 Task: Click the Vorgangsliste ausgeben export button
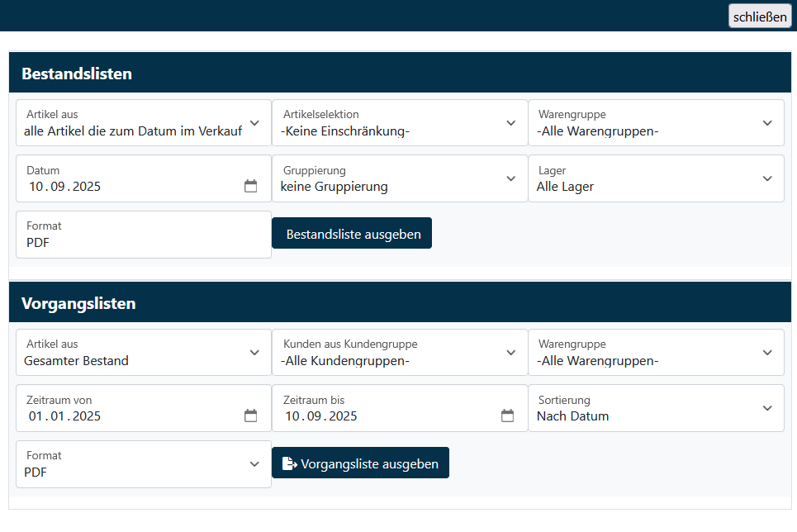tap(360, 463)
